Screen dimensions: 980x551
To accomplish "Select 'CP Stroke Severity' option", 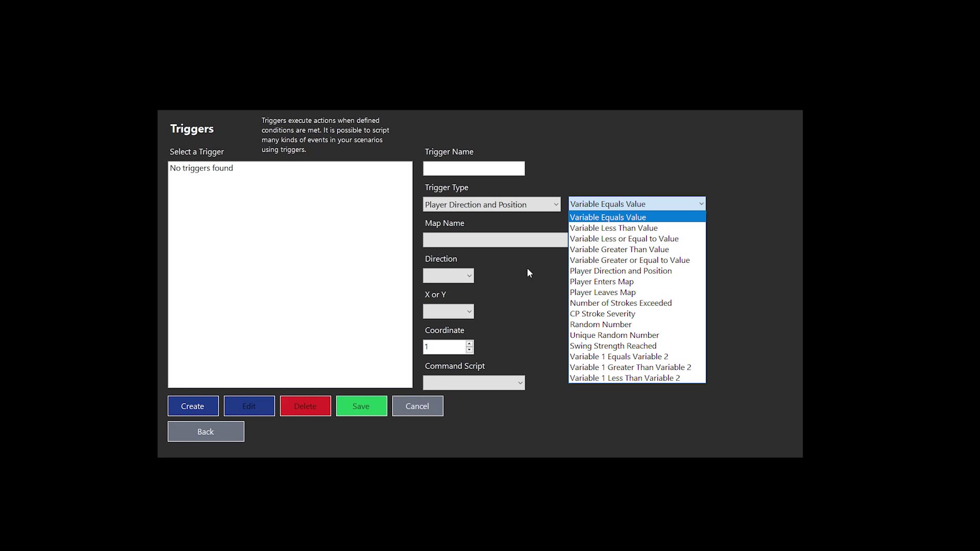I will click(602, 314).
